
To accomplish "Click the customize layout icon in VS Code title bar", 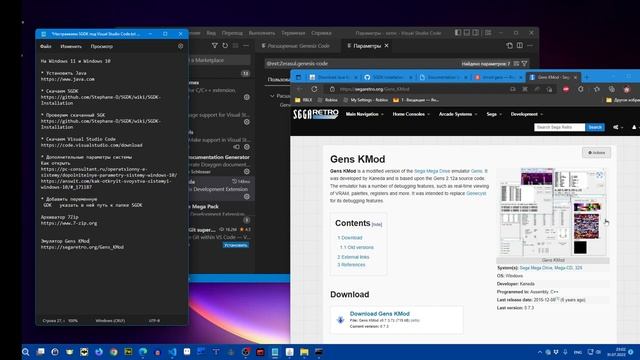I will point(488,33).
